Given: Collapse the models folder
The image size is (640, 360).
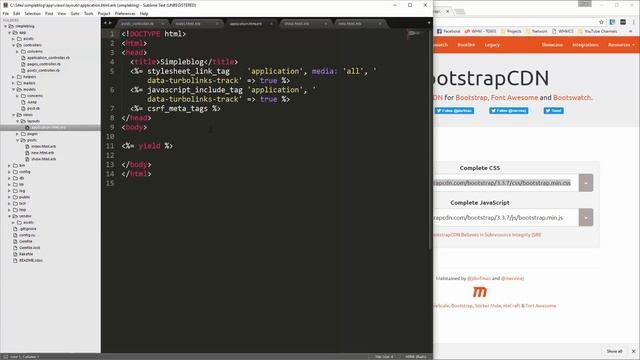Looking at the screenshot, I should [x=13, y=89].
